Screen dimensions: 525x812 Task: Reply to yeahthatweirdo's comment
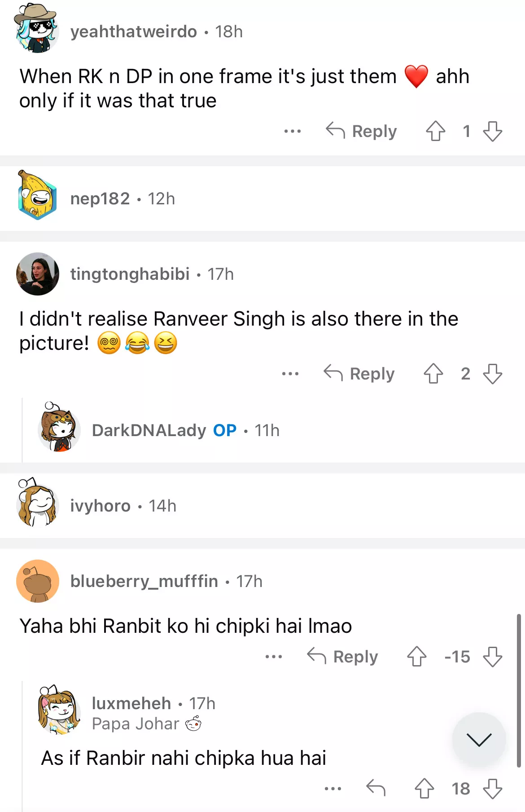(x=361, y=131)
